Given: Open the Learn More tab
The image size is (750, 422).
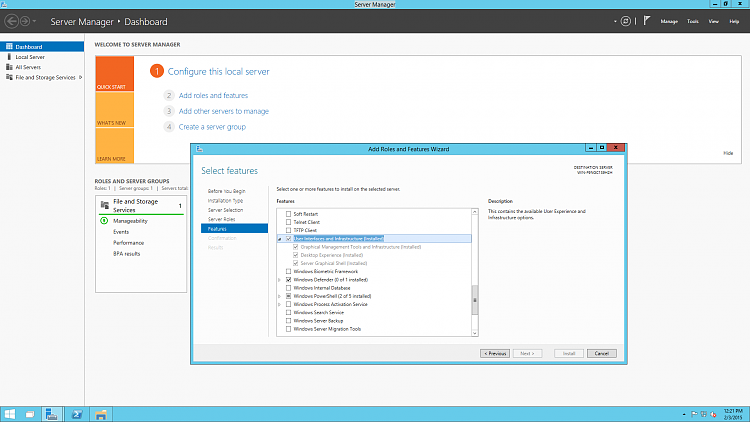Looking at the screenshot, I should 114,145.
